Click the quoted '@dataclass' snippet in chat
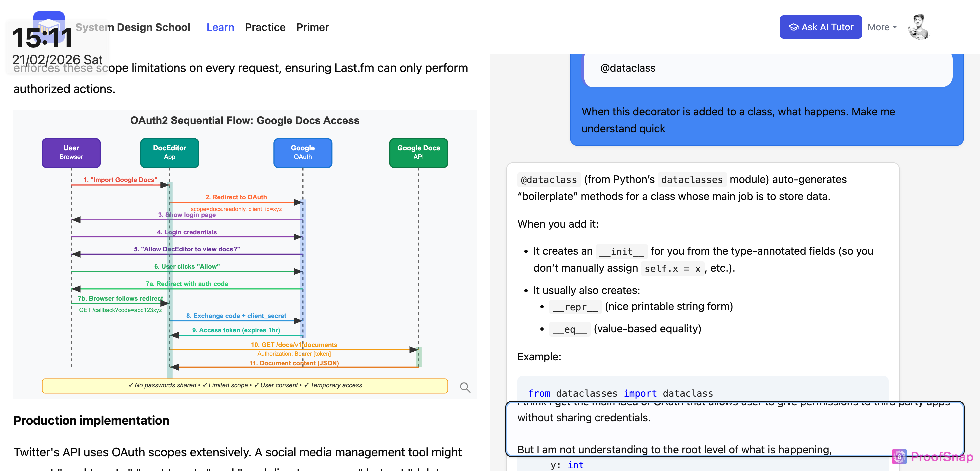This screenshot has height=471, width=980. [628, 68]
